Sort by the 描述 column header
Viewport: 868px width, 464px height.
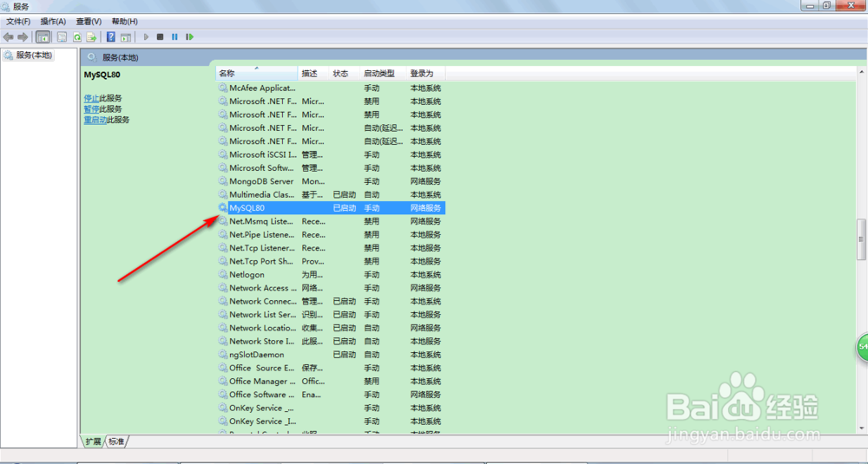click(313, 74)
